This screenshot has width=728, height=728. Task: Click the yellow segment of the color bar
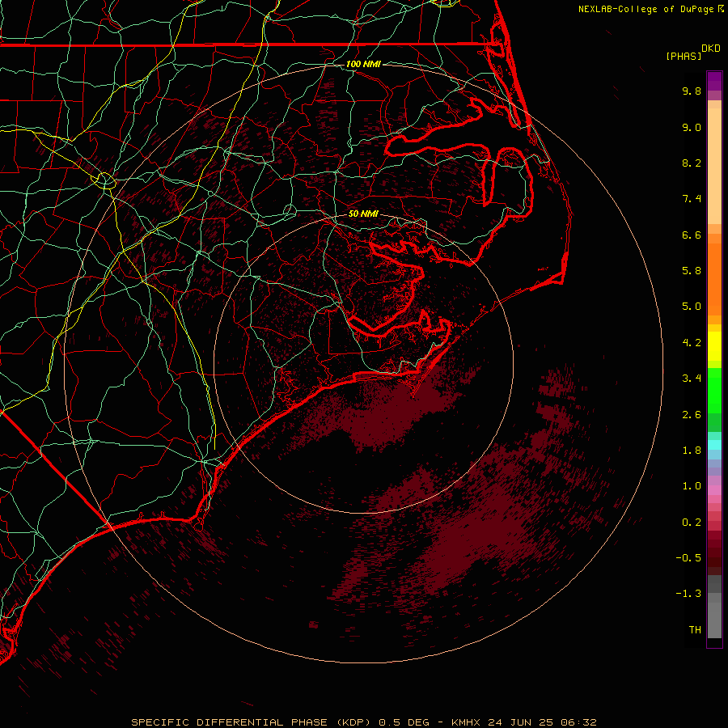point(714,346)
